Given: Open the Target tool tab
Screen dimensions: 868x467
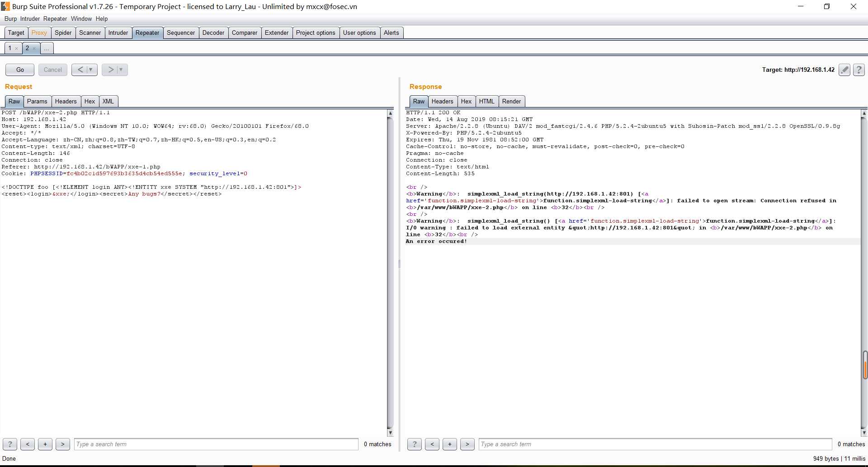Looking at the screenshot, I should pyautogui.click(x=16, y=33).
